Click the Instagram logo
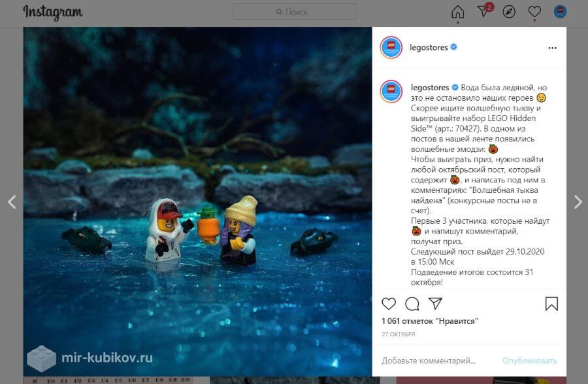 51,12
